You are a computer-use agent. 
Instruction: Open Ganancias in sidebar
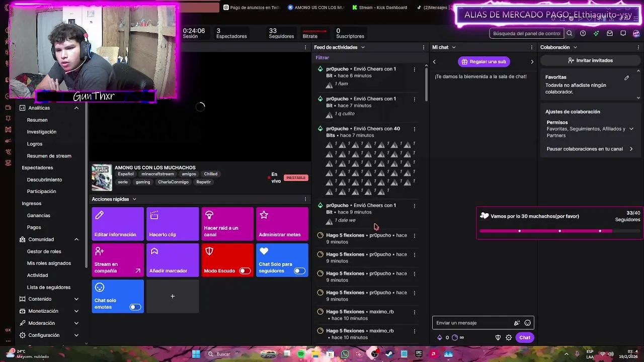[38, 215]
